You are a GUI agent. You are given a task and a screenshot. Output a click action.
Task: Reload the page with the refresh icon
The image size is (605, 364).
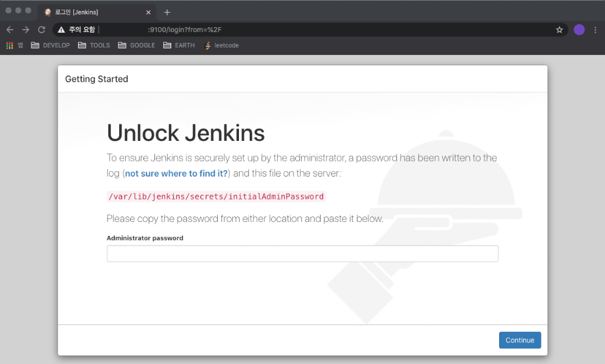tap(42, 30)
